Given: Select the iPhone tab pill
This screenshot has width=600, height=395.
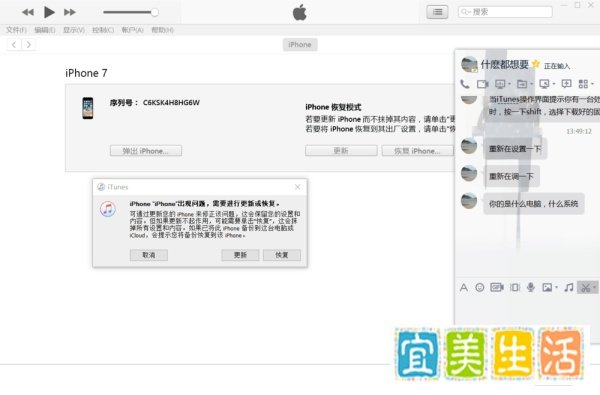Looking at the screenshot, I should coord(300,45).
